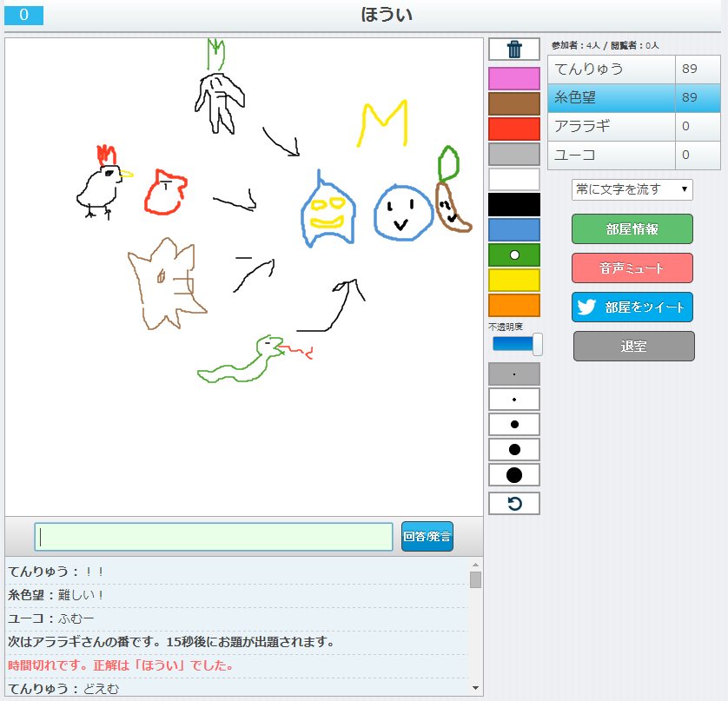
Task: Select the second largest brush size
Action: 514,449
